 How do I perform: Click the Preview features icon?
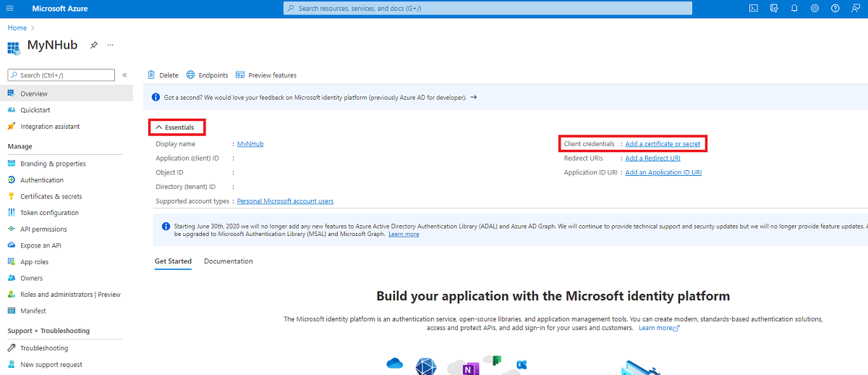click(x=240, y=75)
